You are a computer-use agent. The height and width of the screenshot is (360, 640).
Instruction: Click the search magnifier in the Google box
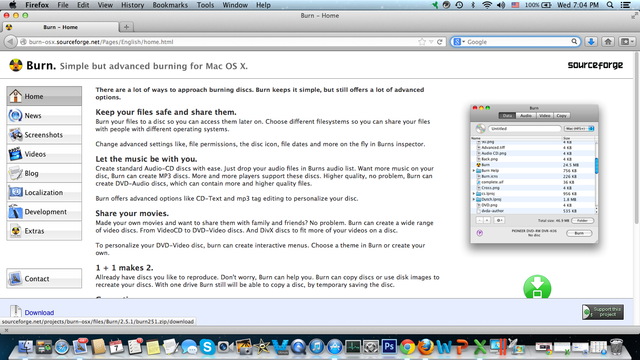pyautogui.click(x=574, y=42)
